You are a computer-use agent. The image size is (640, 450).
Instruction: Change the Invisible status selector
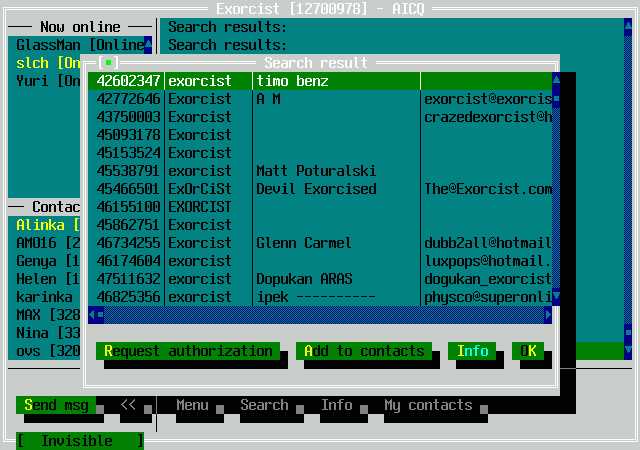pyautogui.click(x=80, y=441)
